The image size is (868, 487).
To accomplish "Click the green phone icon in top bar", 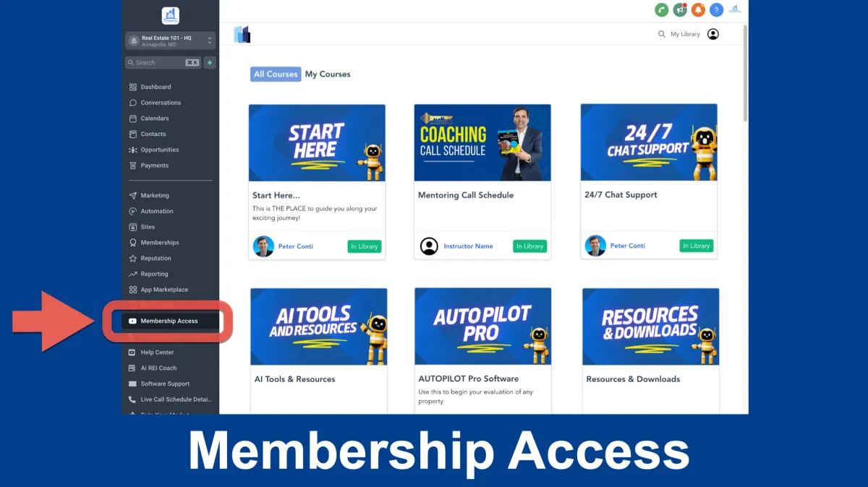I will tap(662, 10).
